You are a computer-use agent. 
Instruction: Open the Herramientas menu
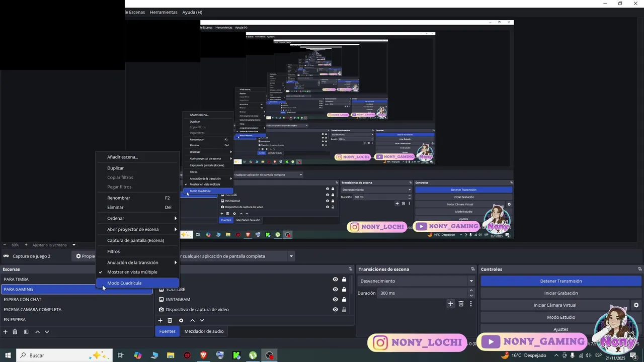[x=164, y=12]
